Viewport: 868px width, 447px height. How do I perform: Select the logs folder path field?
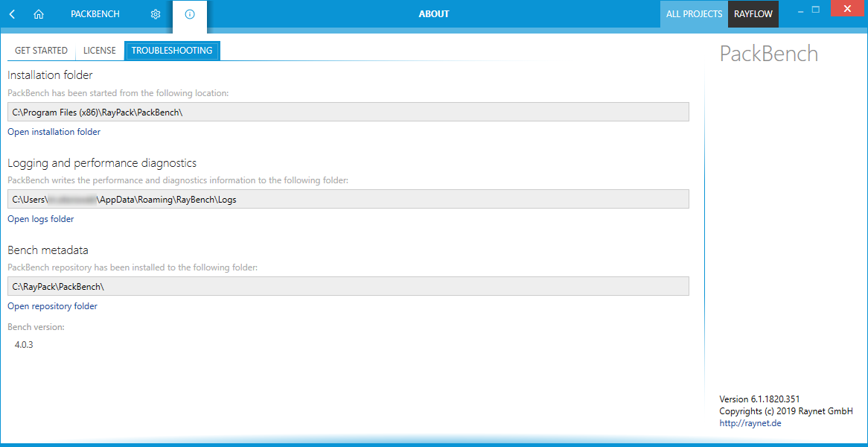click(348, 199)
